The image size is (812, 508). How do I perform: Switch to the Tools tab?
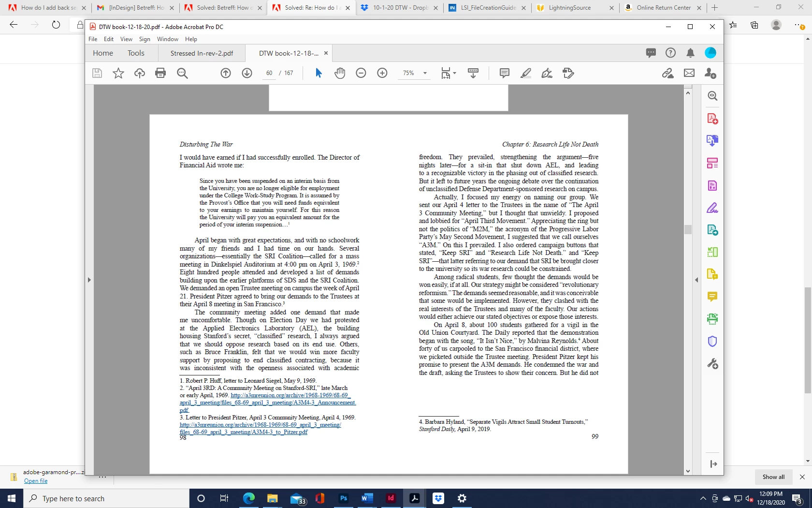(136, 53)
